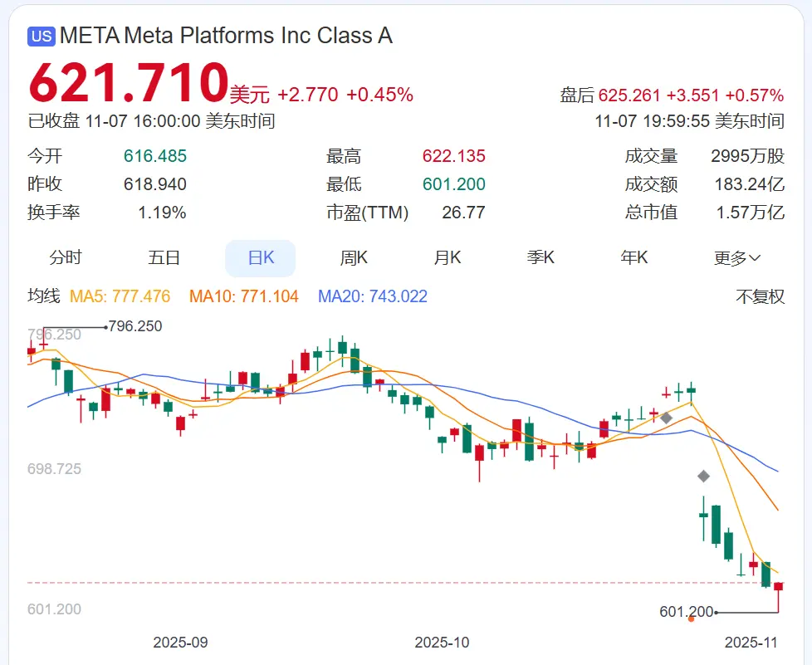Toggle the MA10 moving average indicator
812x665 pixels.
[244, 296]
